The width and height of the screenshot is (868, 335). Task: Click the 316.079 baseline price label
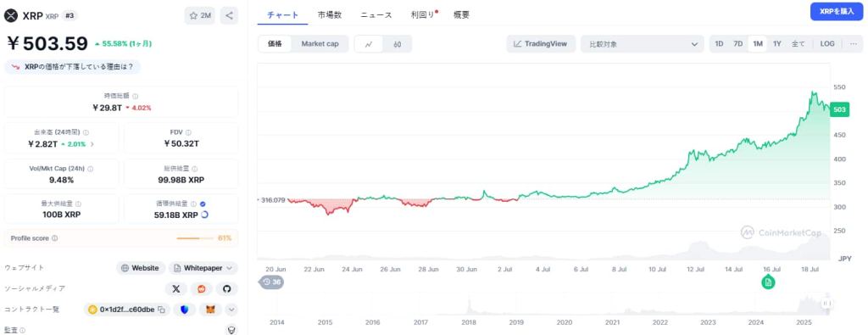(x=272, y=200)
